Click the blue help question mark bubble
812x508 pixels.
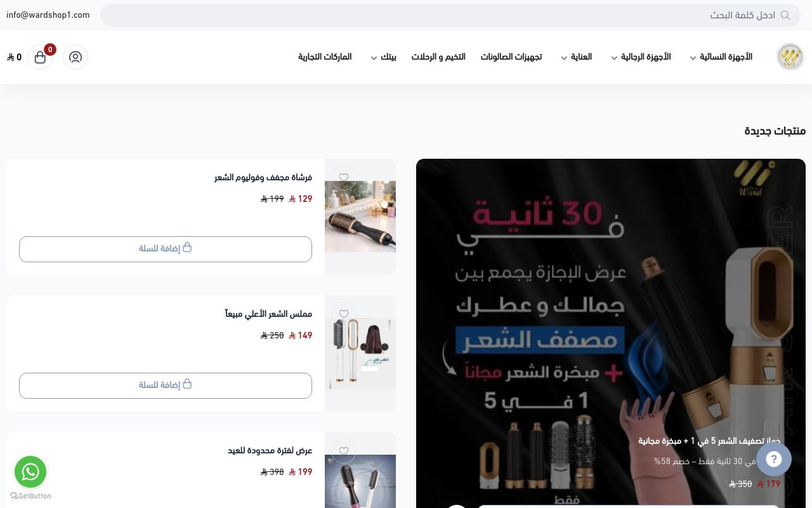pos(773,459)
